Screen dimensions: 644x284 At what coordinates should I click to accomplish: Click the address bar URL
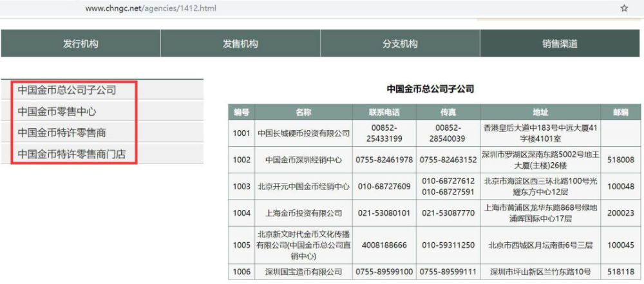(150, 8)
